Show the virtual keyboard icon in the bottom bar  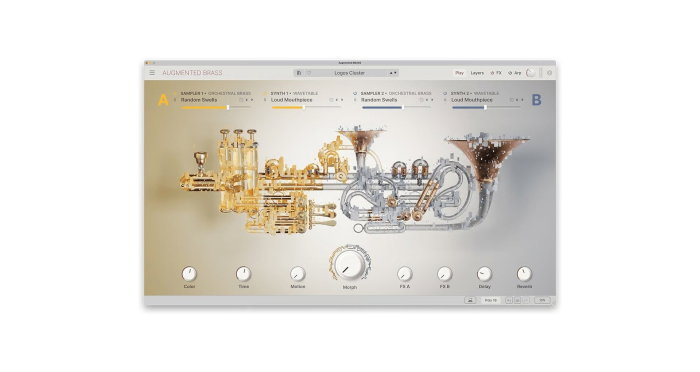470,301
